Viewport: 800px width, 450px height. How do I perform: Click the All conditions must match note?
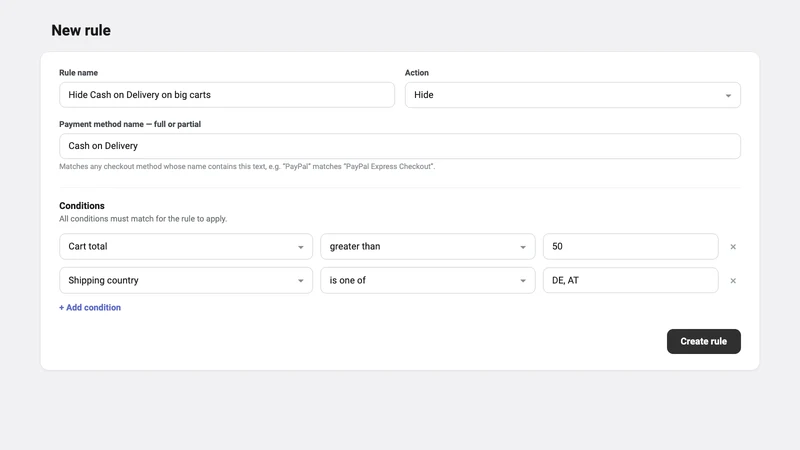pyautogui.click(x=143, y=218)
